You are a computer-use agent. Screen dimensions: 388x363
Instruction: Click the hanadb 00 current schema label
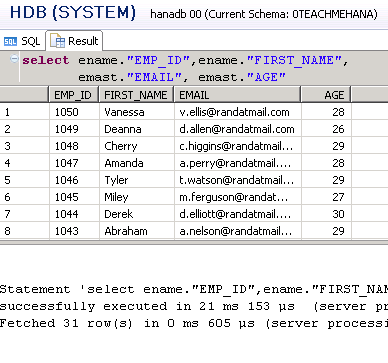tap(264, 14)
